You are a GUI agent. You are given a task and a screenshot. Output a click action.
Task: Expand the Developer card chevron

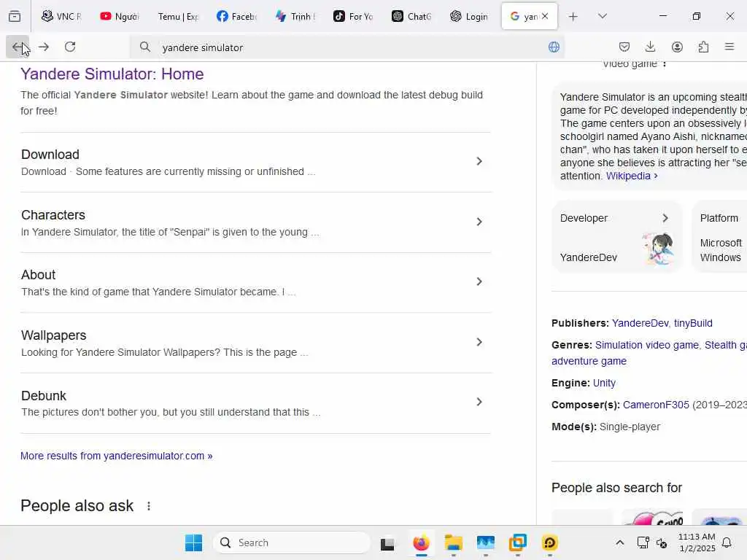tap(665, 218)
